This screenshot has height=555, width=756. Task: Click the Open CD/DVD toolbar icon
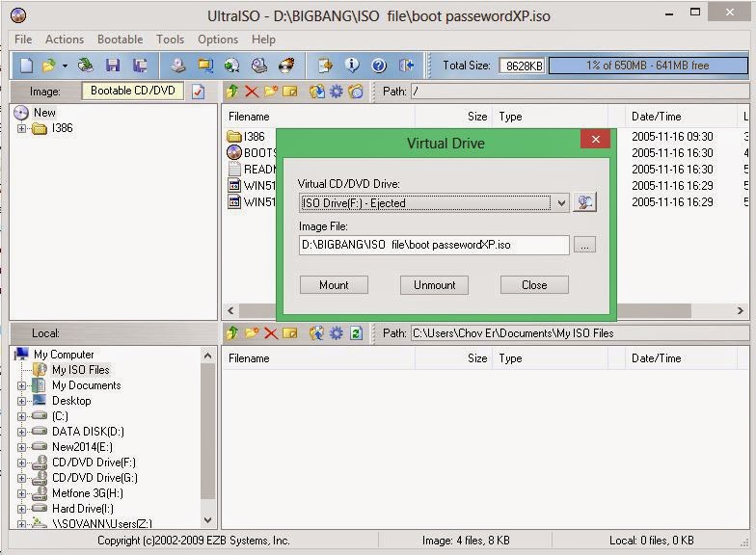click(x=85, y=66)
